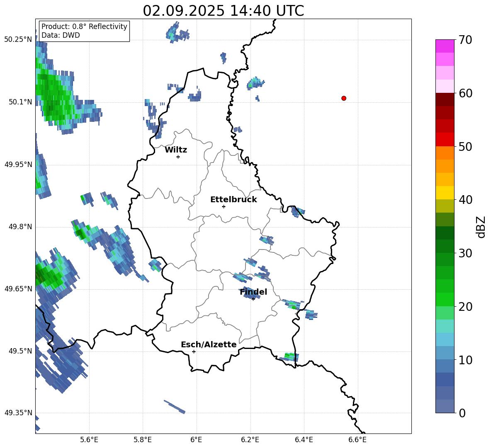Click the colorbar 50 tick label
The width and height of the screenshot is (491, 448).
click(465, 147)
